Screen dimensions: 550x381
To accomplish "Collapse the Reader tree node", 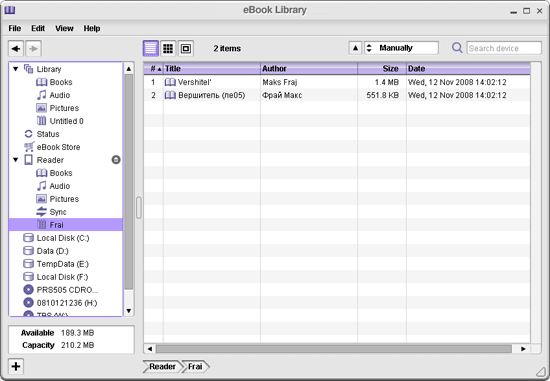I will (x=15, y=160).
